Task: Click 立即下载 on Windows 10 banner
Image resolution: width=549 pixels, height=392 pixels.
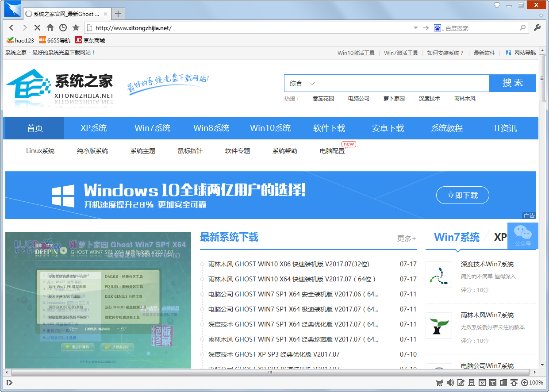Action: coord(462,195)
